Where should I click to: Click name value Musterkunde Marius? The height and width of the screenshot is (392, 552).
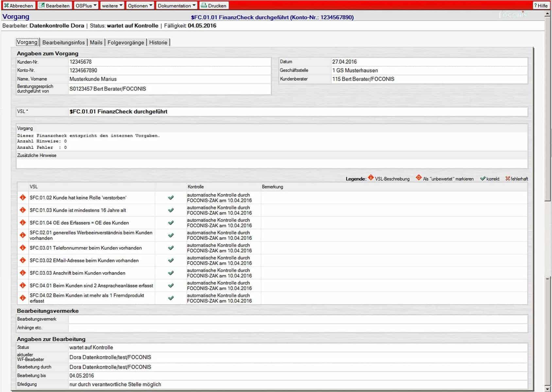pos(93,79)
